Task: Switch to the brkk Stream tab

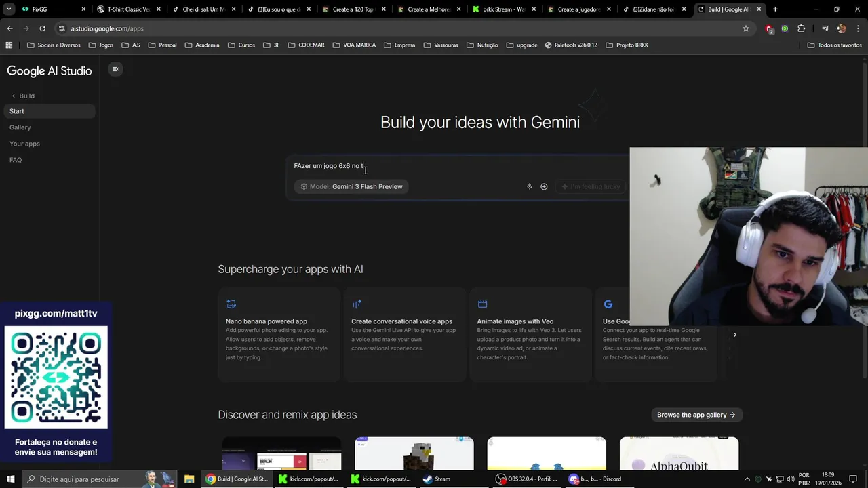Action: (x=502, y=9)
